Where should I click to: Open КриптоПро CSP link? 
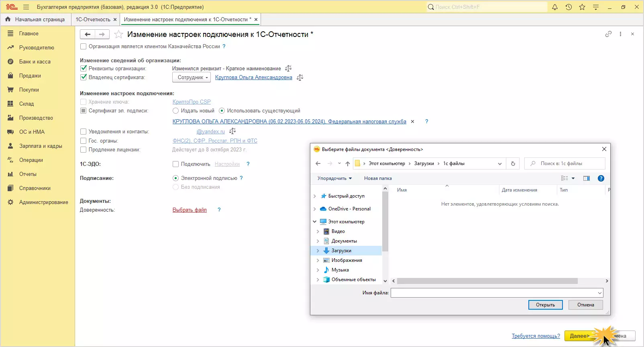(x=192, y=102)
